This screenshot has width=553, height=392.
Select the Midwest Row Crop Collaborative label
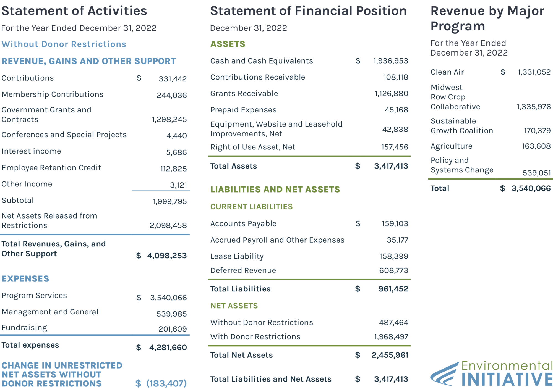click(455, 97)
